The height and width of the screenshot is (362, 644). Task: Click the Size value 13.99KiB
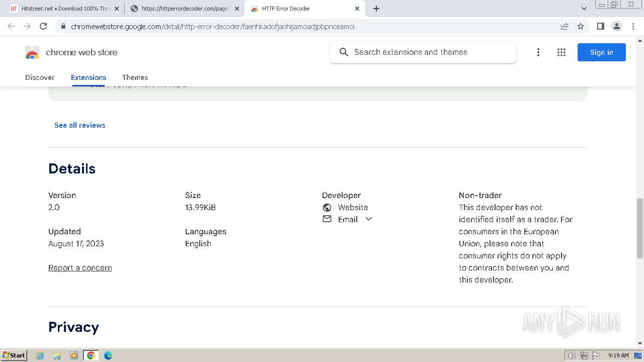click(200, 207)
